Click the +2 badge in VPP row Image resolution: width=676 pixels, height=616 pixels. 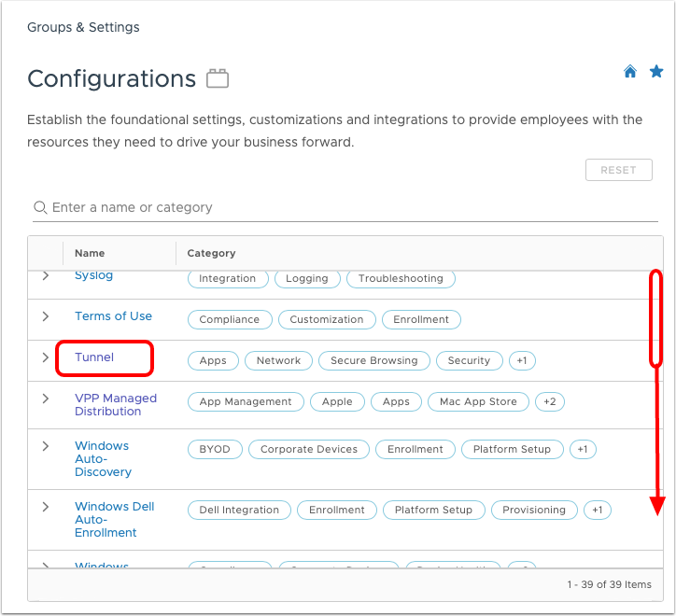pos(549,401)
